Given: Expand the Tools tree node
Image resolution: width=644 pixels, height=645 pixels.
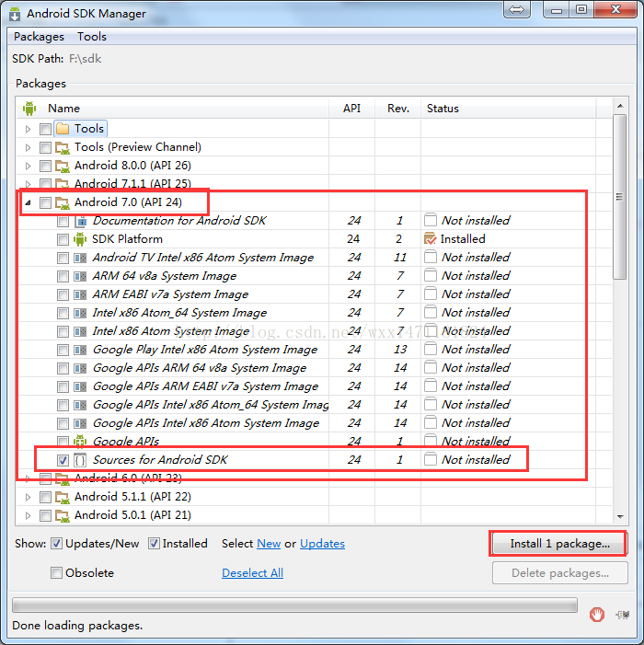Looking at the screenshot, I should [x=28, y=129].
